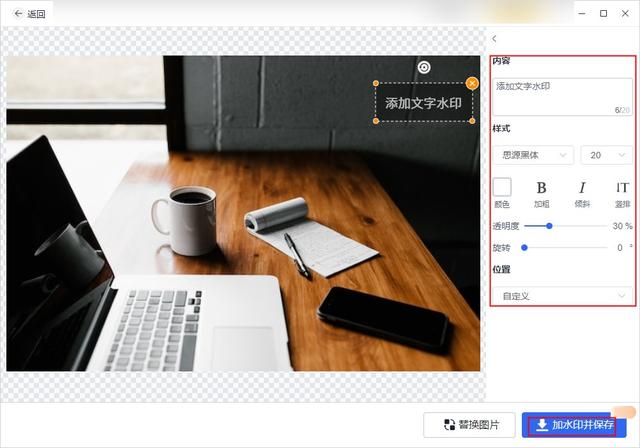The width and height of the screenshot is (640, 448).
Task: Click 加水印并保存 to save the watermark
Action: coord(573,425)
